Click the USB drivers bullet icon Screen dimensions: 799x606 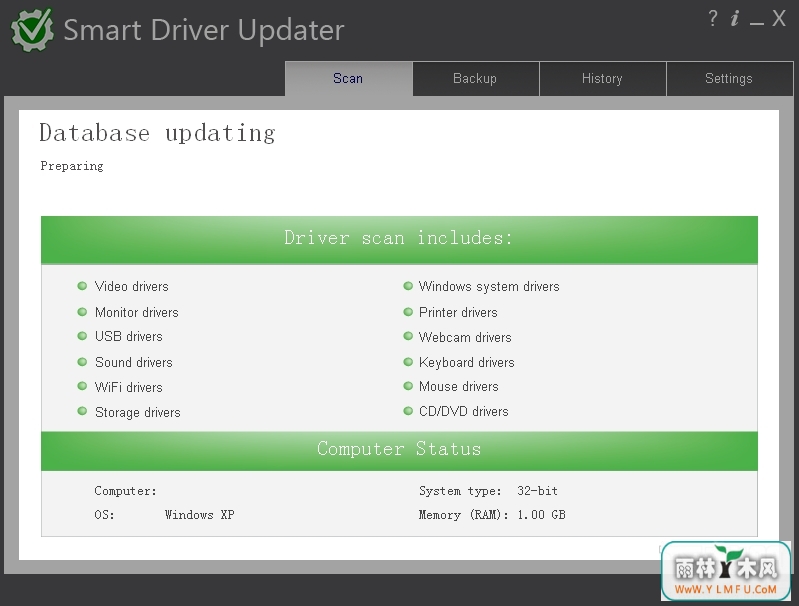coord(82,336)
